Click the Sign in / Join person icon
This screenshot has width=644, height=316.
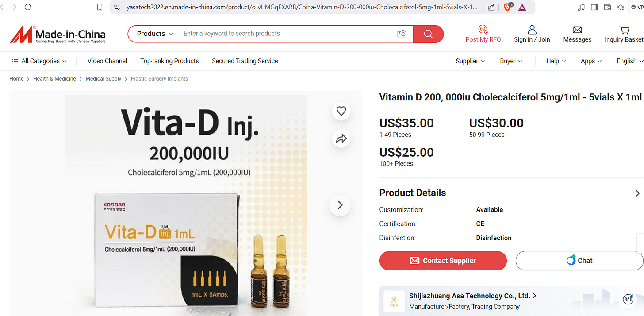(x=532, y=30)
